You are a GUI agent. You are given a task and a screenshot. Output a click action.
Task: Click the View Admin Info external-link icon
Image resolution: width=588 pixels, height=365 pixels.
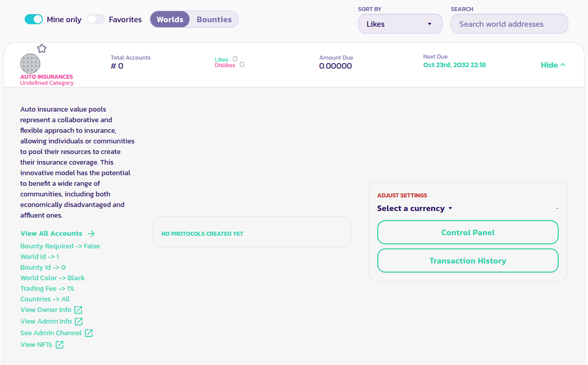click(79, 322)
